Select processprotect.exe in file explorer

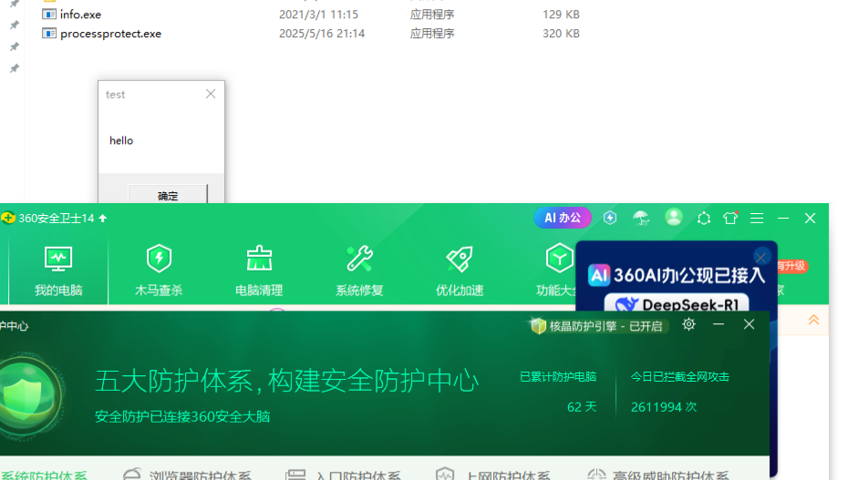(110, 34)
